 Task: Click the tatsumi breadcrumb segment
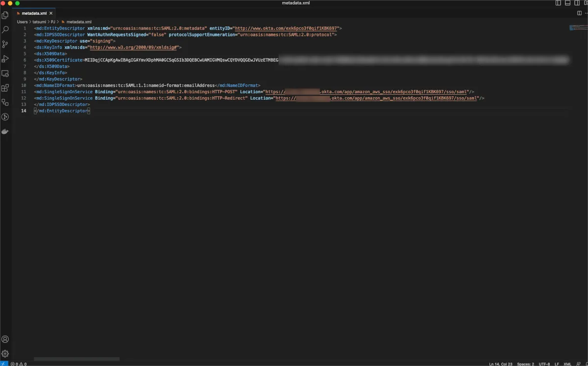click(x=39, y=22)
